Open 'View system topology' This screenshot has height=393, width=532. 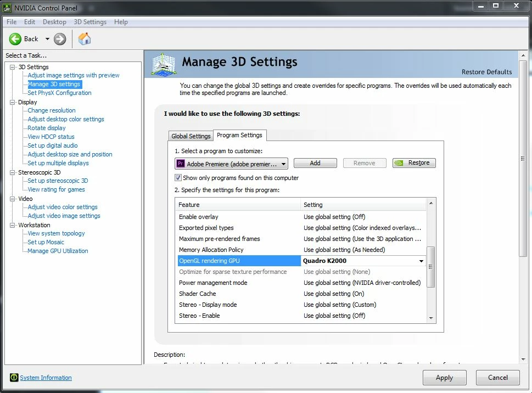57,233
